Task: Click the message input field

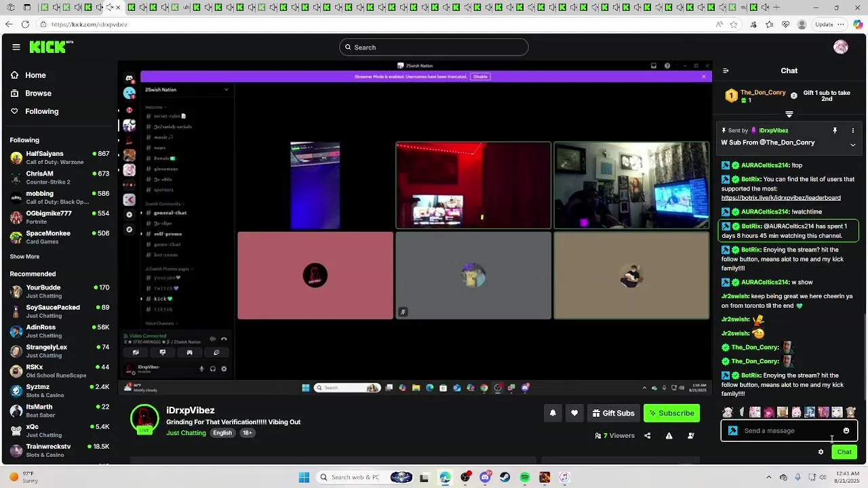Action: tap(789, 430)
